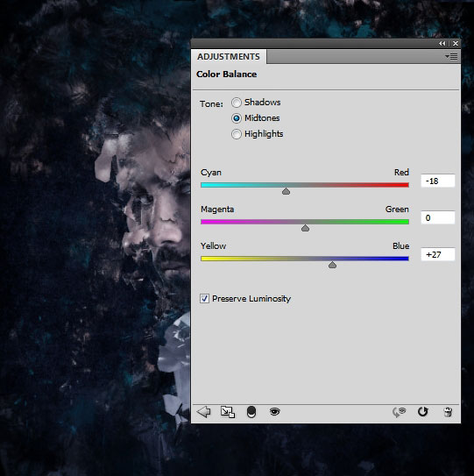Open the Adjustments panel flyout menu

click(x=451, y=56)
